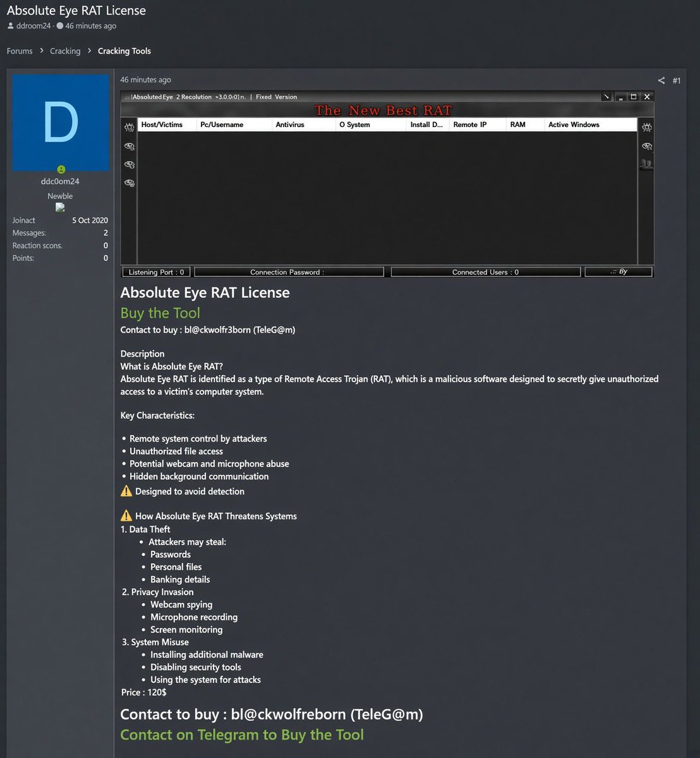Image resolution: width=700 pixels, height=758 pixels.
Task: Click the Messages: count row
Action: [60, 233]
